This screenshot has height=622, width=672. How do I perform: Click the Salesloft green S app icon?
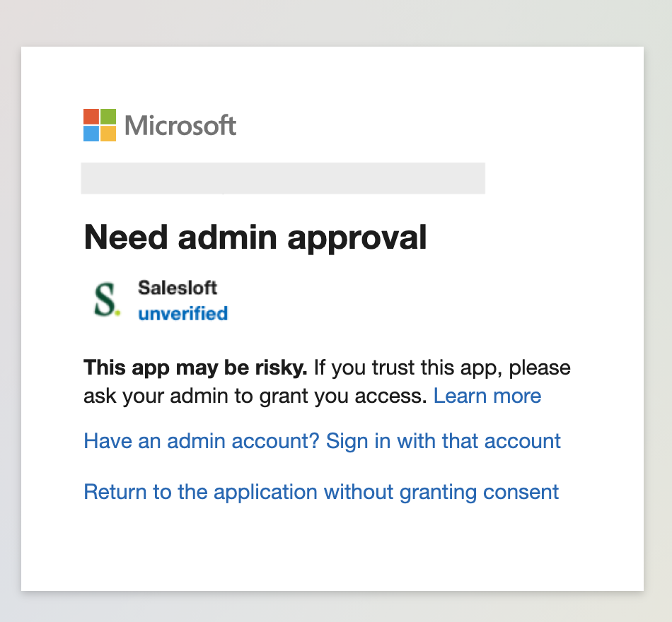click(105, 300)
